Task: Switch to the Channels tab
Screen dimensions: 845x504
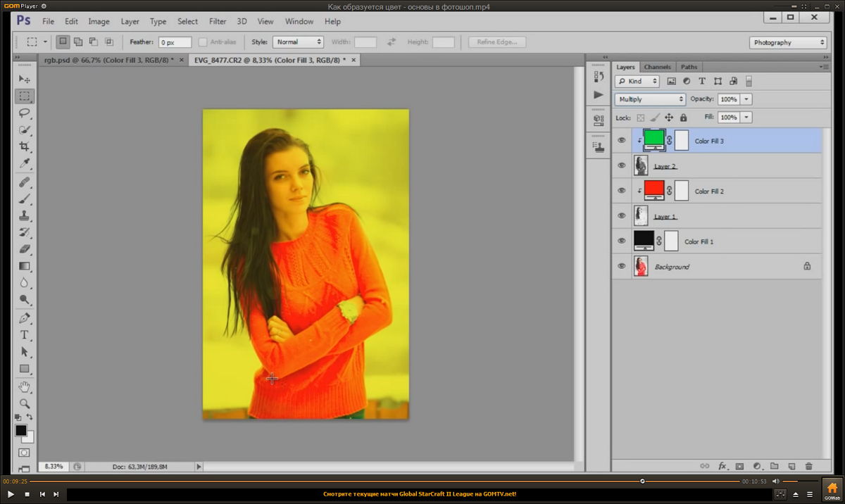Action: click(657, 67)
